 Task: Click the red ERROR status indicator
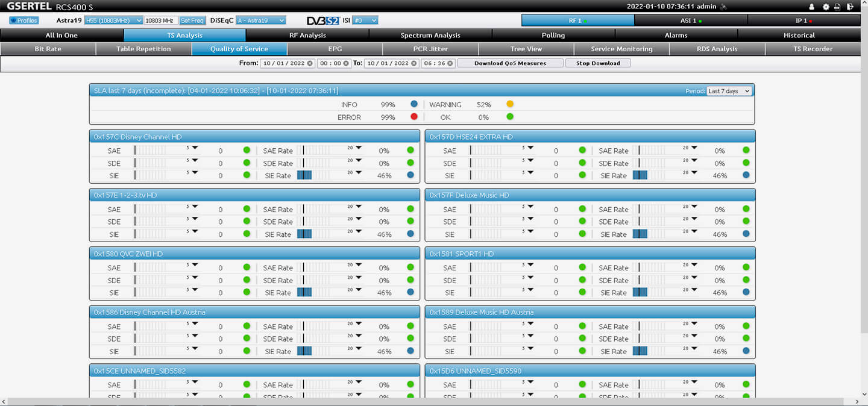tap(414, 117)
